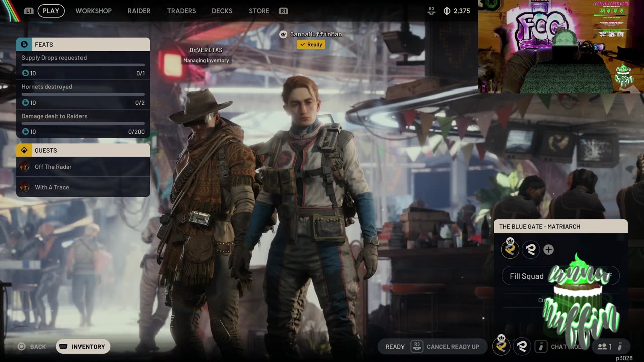Click the QUESTS panel title

(46, 151)
